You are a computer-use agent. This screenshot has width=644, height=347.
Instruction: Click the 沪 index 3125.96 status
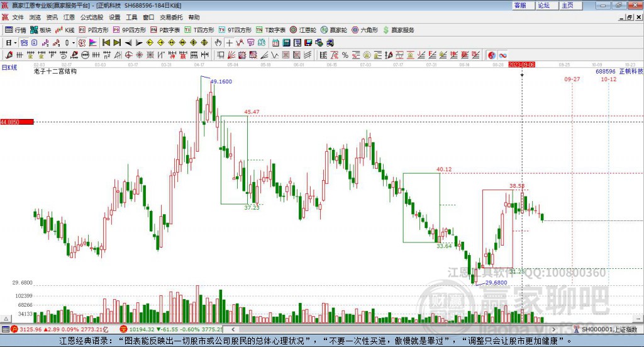pyautogui.click(x=60, y=329)
